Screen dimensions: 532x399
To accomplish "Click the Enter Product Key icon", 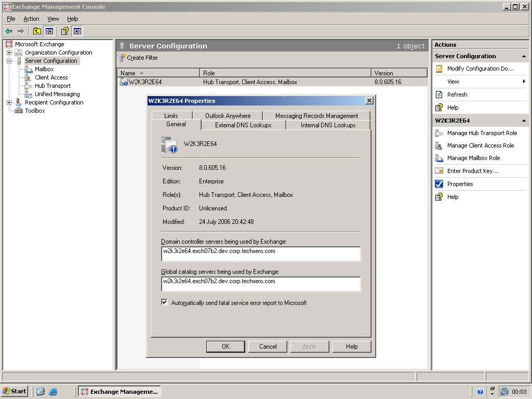I will [x=439, y=171].
